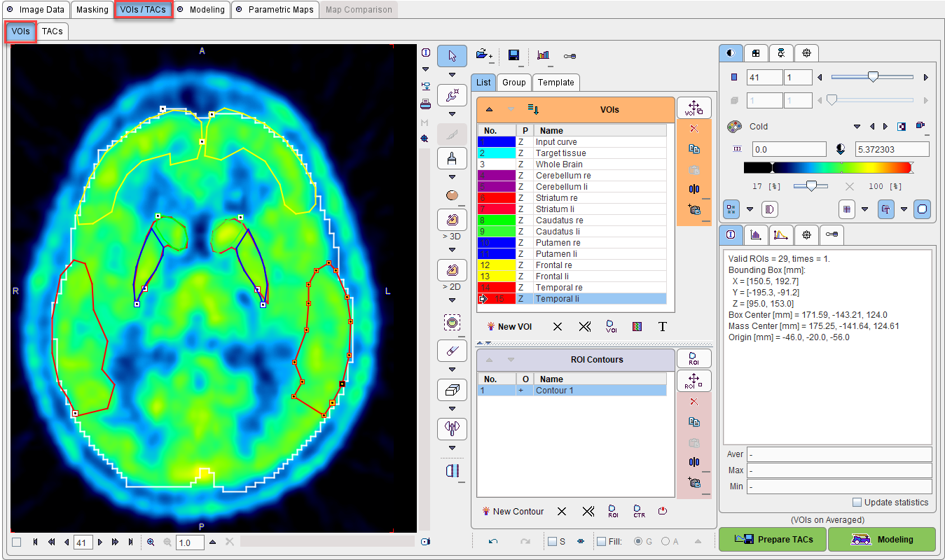Click the 3D iso-contour tool button
This screenshot has height=560, width=945.
point(452,220)
